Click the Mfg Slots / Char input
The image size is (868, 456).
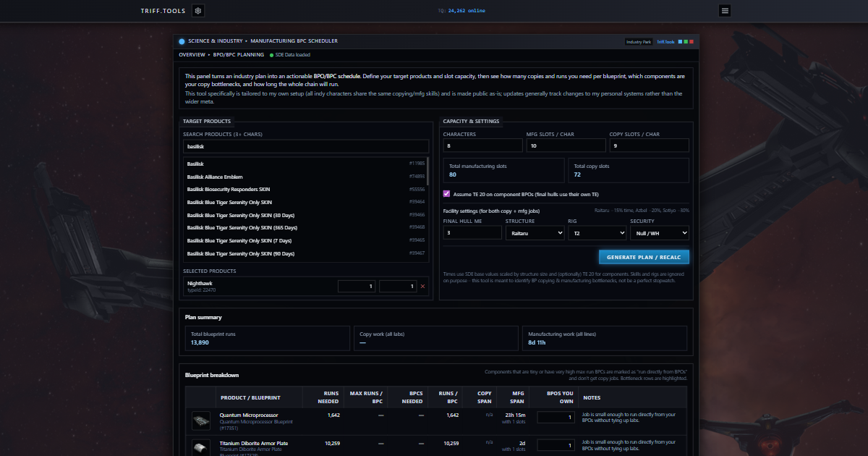[566, 146]
